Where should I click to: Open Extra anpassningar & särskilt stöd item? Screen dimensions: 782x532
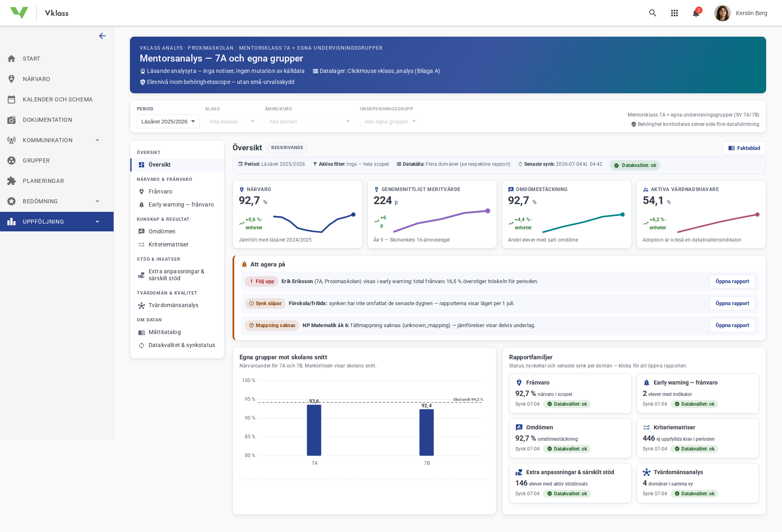(x=177, y=275)
